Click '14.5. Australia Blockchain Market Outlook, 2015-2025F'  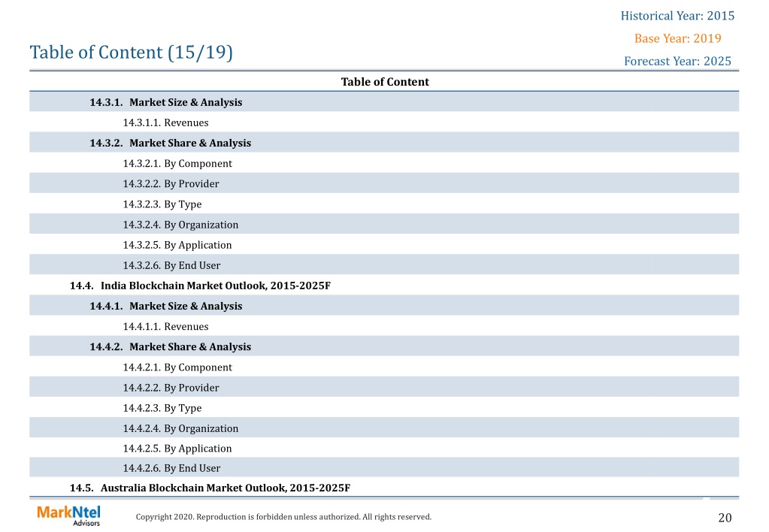tap(210, 488)
